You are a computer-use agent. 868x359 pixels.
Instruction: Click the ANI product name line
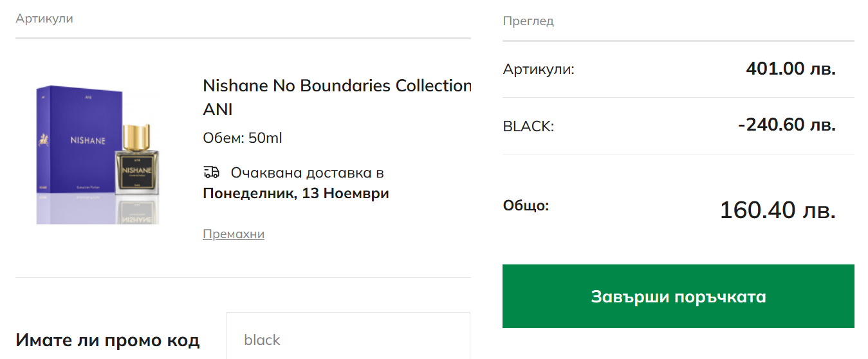coord(217,109)
